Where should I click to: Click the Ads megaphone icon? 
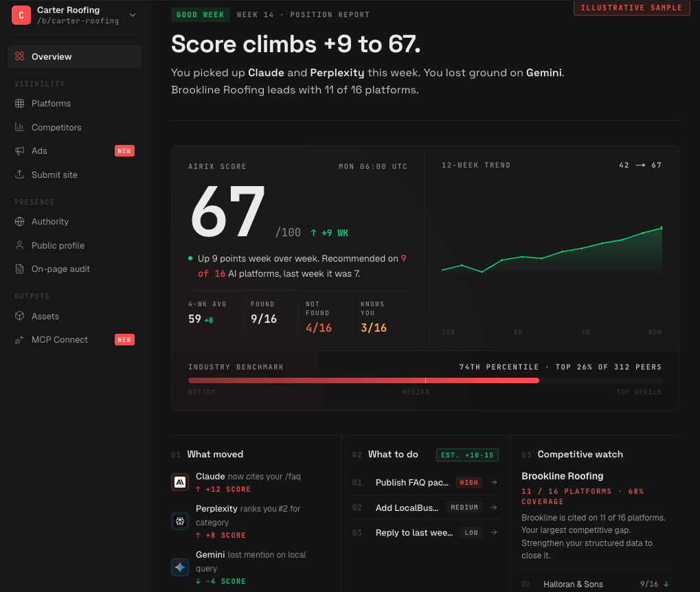20,151
